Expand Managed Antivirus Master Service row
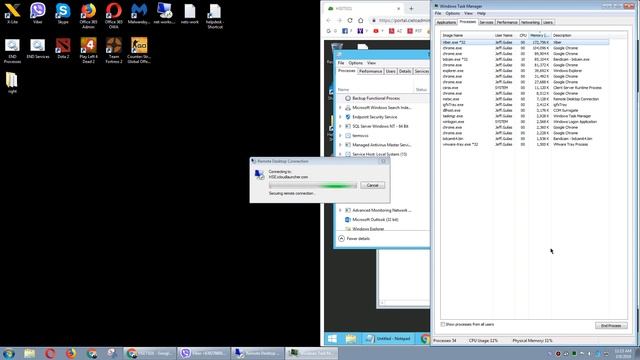The image size is (640, 360). tap(340, 145)
